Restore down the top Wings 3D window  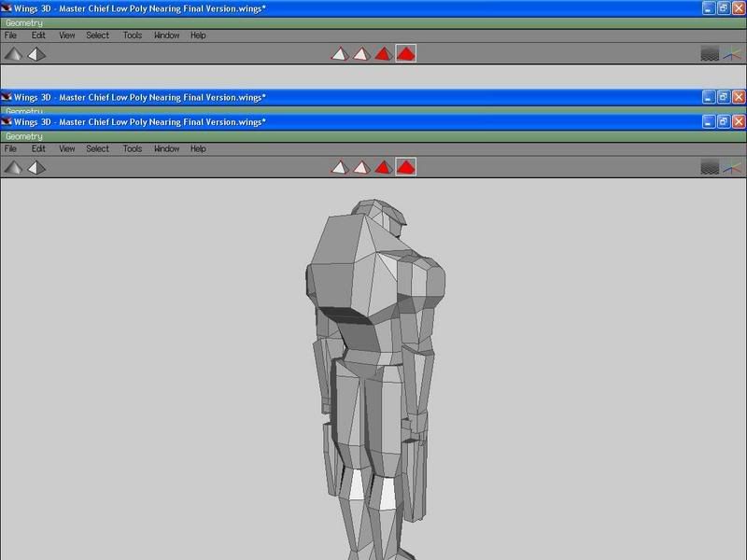[723, 8]
